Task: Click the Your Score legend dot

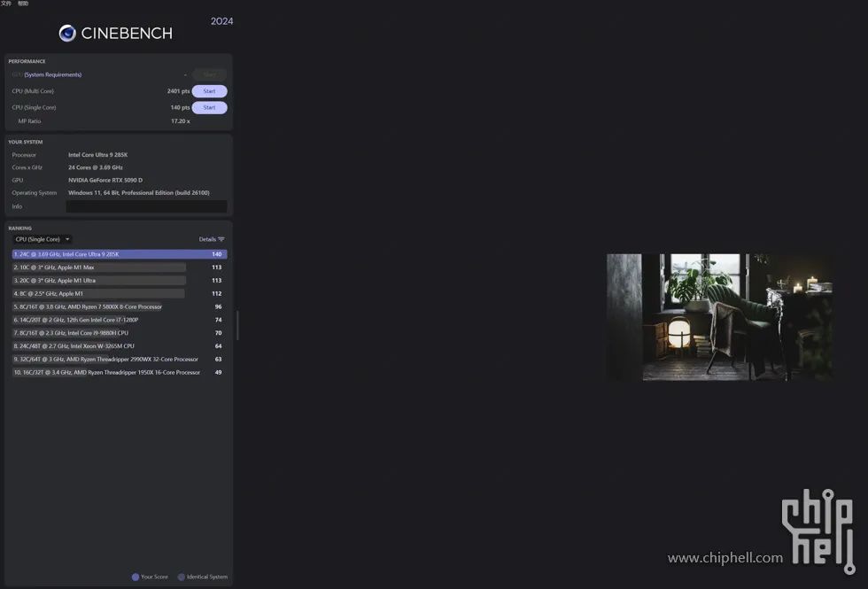Action: [135, 577]
